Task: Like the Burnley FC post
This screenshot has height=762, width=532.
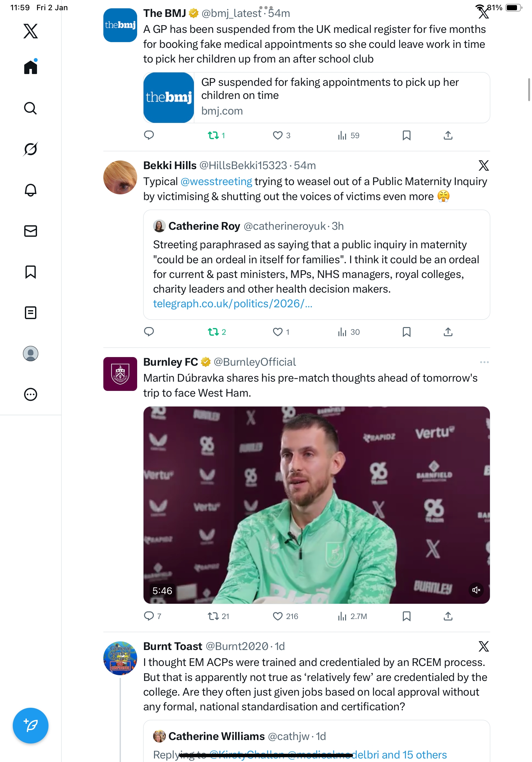Action: pyautogui.click(x=277, y=616)
